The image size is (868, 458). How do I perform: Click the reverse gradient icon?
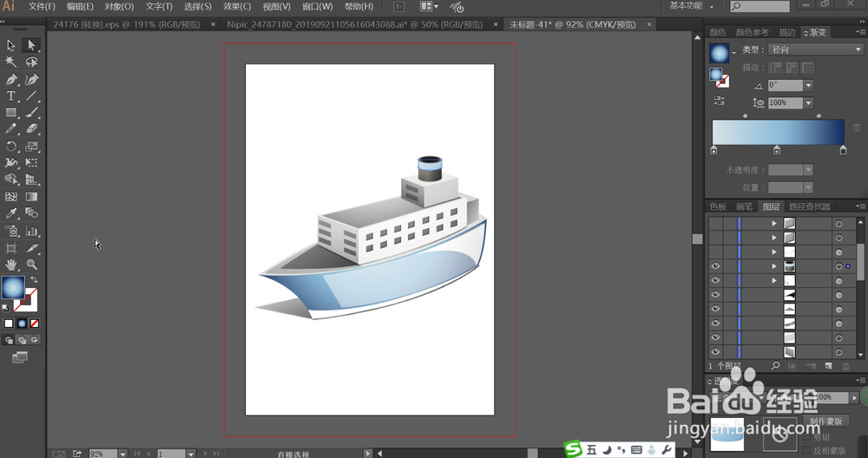(719, 101)
